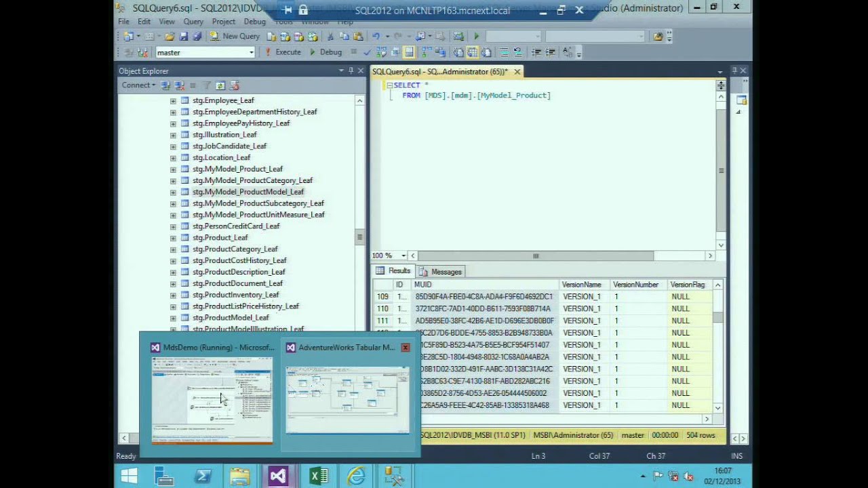
Task: Click the Execute query button
Action: click(283, 52)
